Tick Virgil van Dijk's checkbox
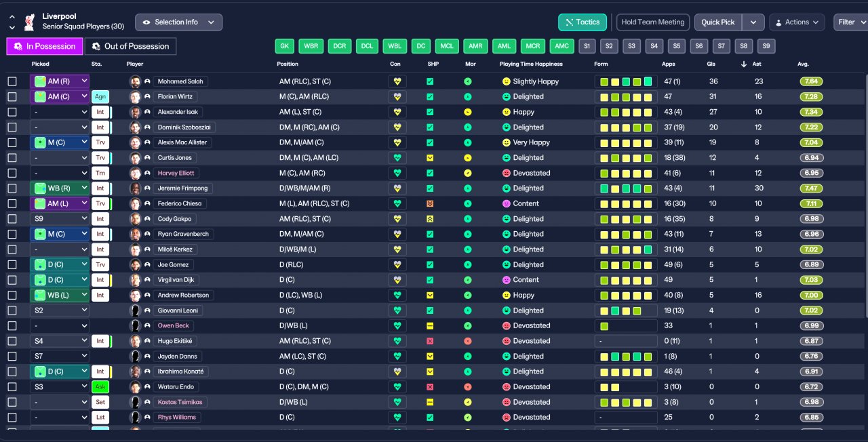Image resolution: width=868 pixels, height=442 pixels. (12, 280)
